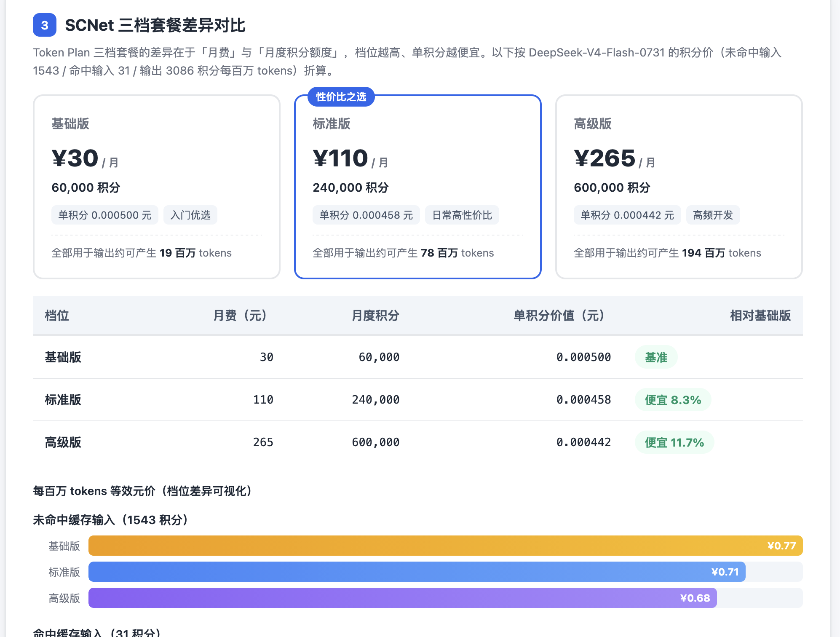840x637 pixels.
Task: Click the 基础版 label beside the orange bar
Action: pyautogui.click(x=64, y=546)
